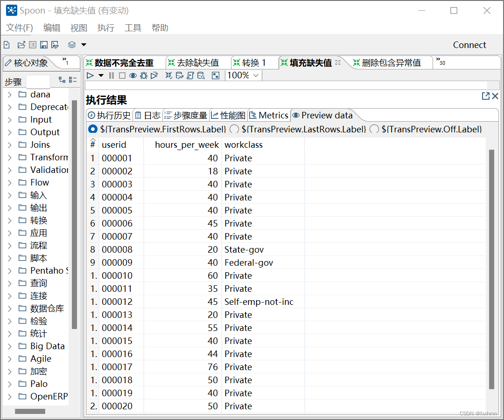Open the run options dropdown arrow
Screen dimensions: 504x420
pos(100,75)
